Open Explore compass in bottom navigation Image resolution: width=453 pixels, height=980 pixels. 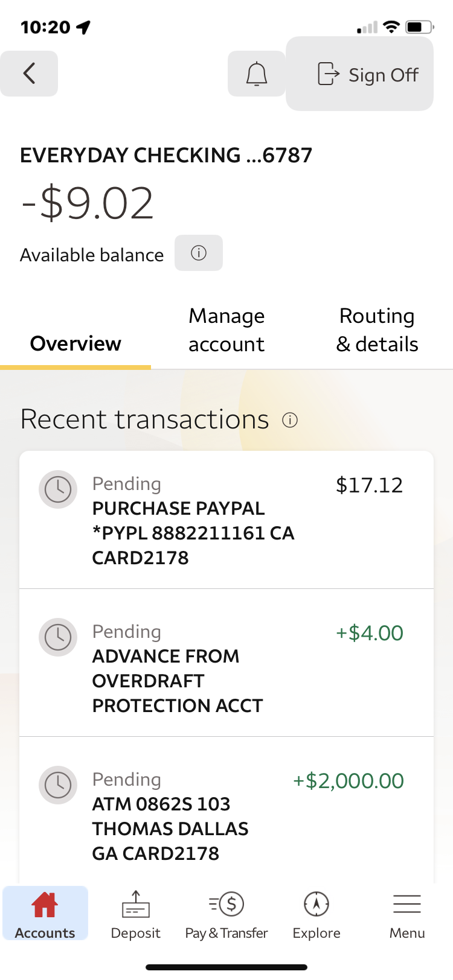(316, 914)
